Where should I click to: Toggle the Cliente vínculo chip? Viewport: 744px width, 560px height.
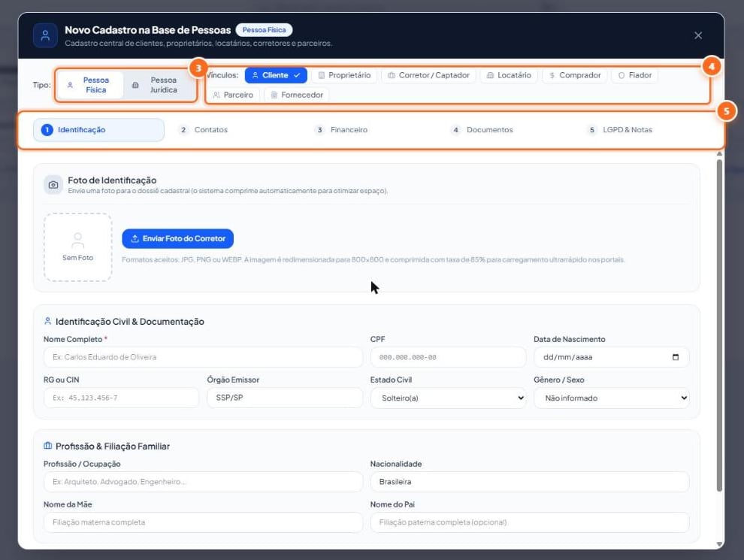[276, 75]
